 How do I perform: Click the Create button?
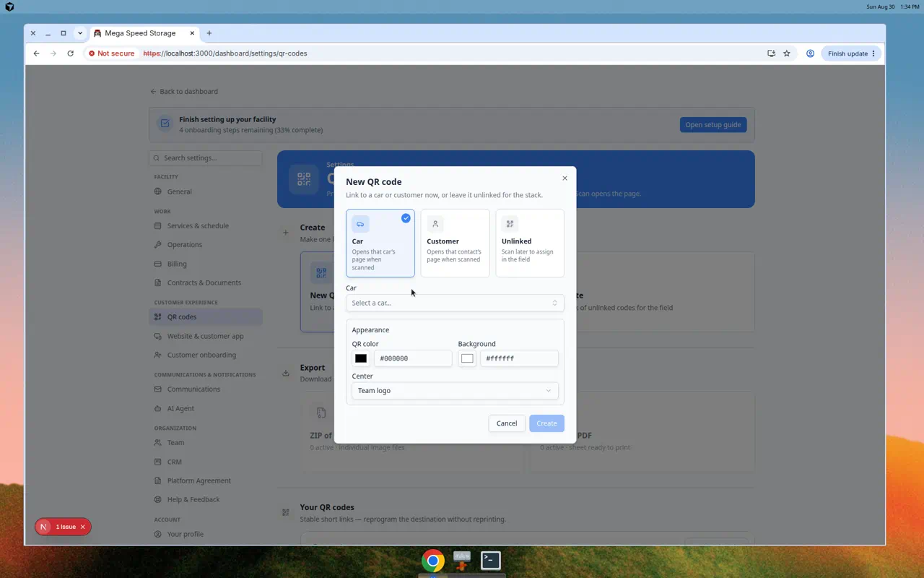[x=546, y=423]
